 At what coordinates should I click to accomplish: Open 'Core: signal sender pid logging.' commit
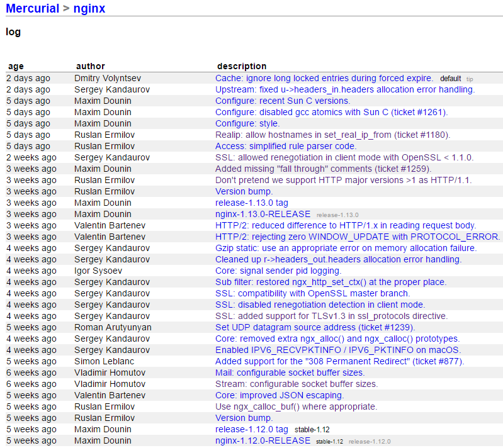click(x=278, y=271)
